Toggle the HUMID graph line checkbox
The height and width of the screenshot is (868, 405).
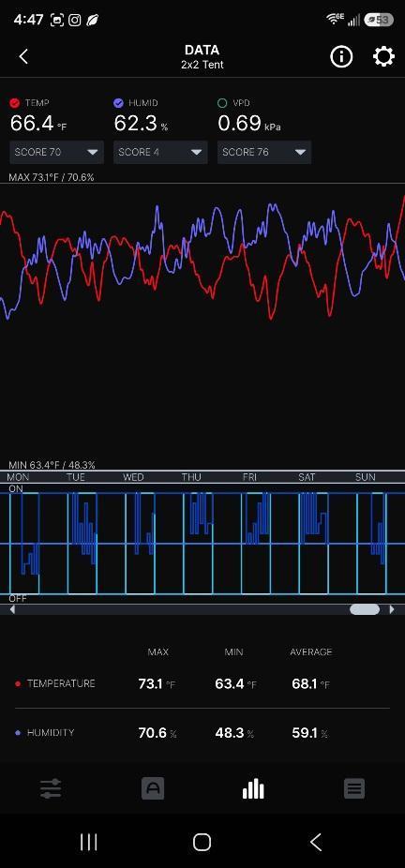[118, 103]
